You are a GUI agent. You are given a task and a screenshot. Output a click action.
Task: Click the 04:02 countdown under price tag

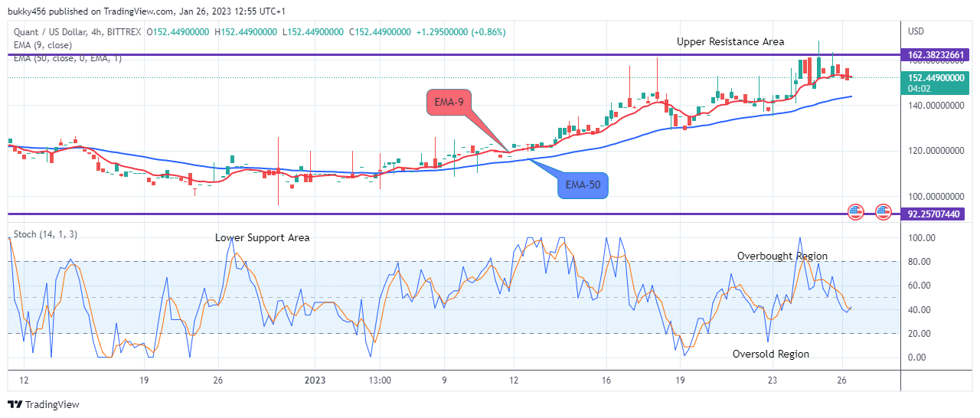coord(919,89)
